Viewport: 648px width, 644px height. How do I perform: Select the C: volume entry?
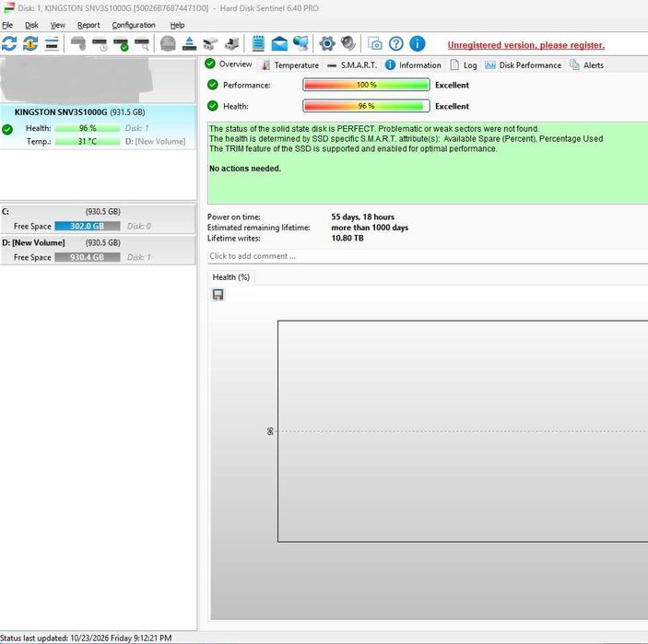[x=98, y=219]
